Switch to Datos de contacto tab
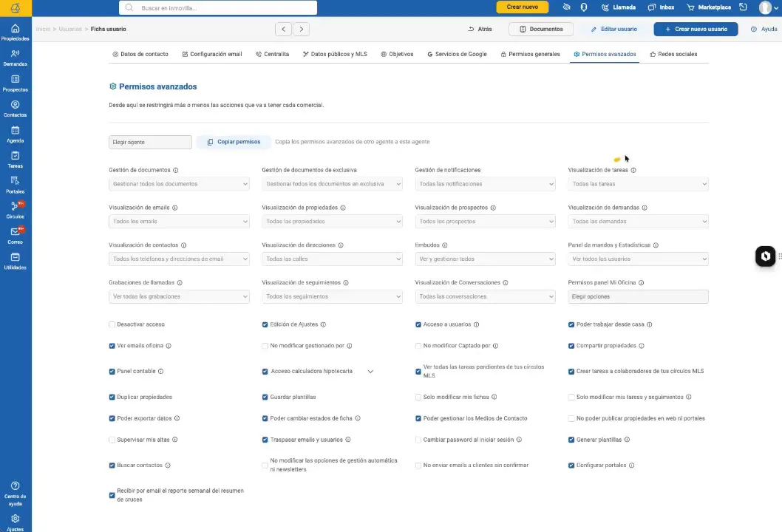The height and width of the screenshot is (532, 782). [x=140, y=54]
